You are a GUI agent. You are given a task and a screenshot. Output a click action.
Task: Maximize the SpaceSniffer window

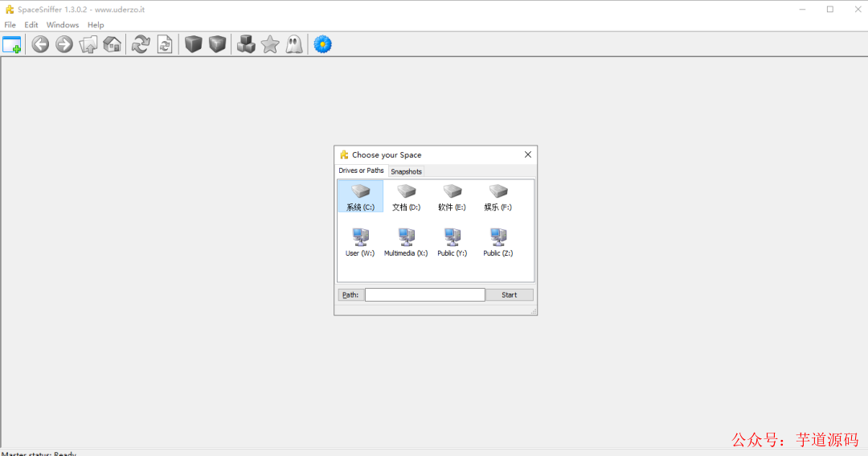829,10
